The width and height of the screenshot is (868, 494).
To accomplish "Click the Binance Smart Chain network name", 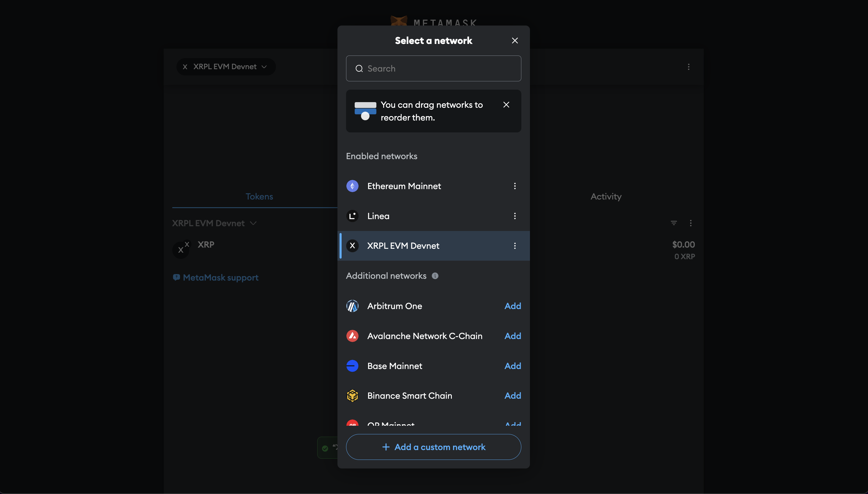I will point(409,396).
